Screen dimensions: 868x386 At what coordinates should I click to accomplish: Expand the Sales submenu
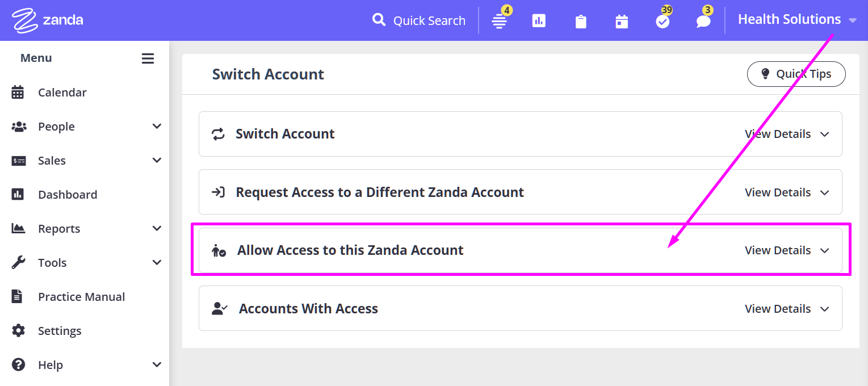157,161
